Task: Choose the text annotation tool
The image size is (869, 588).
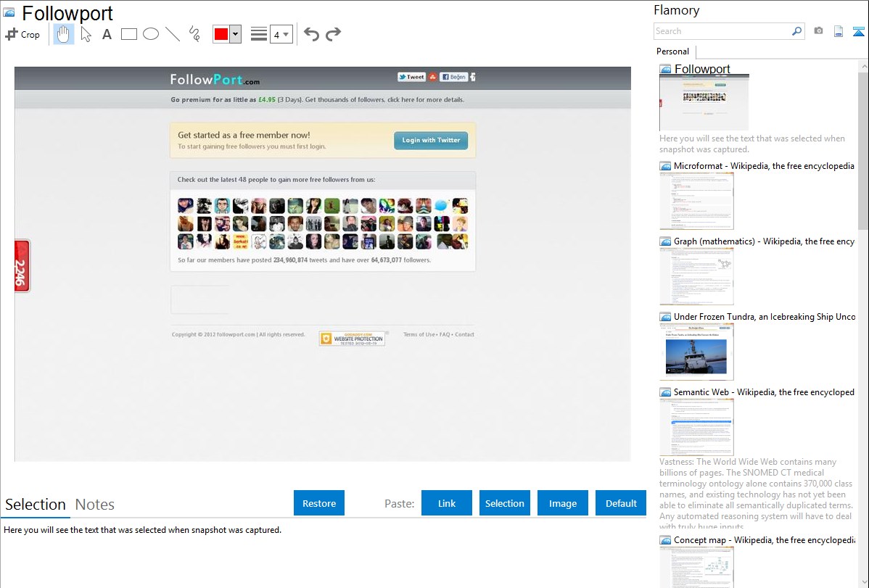Action: (107, 34)
